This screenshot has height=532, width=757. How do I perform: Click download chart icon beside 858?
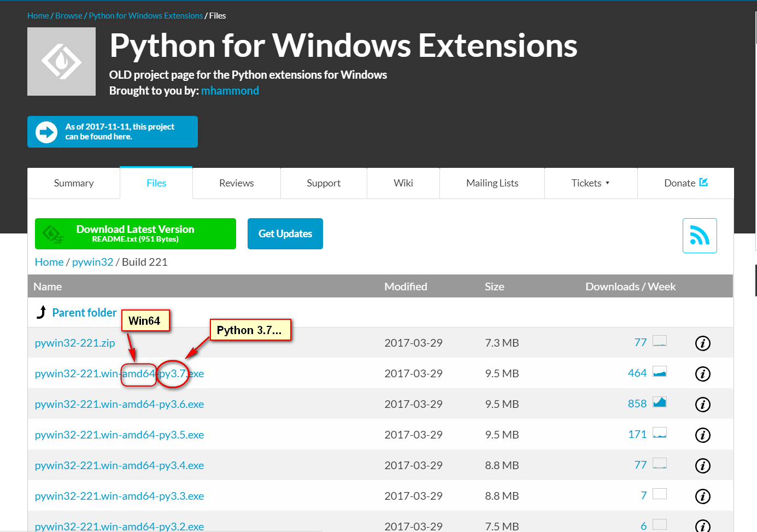point(660,402)
